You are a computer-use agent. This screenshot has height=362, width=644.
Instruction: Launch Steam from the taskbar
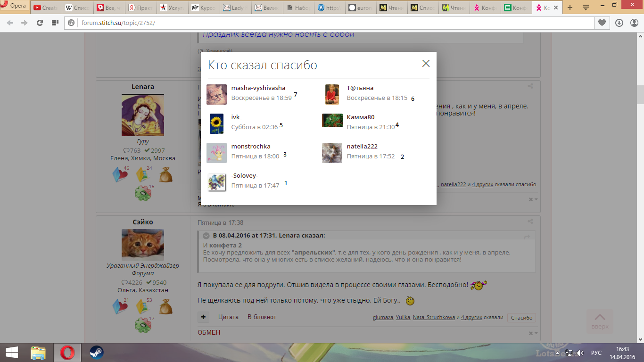(x=97, y=352)
